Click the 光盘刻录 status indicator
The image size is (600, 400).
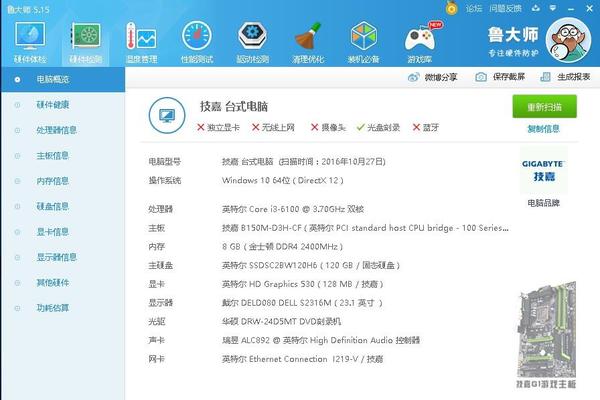coord(378,127)
